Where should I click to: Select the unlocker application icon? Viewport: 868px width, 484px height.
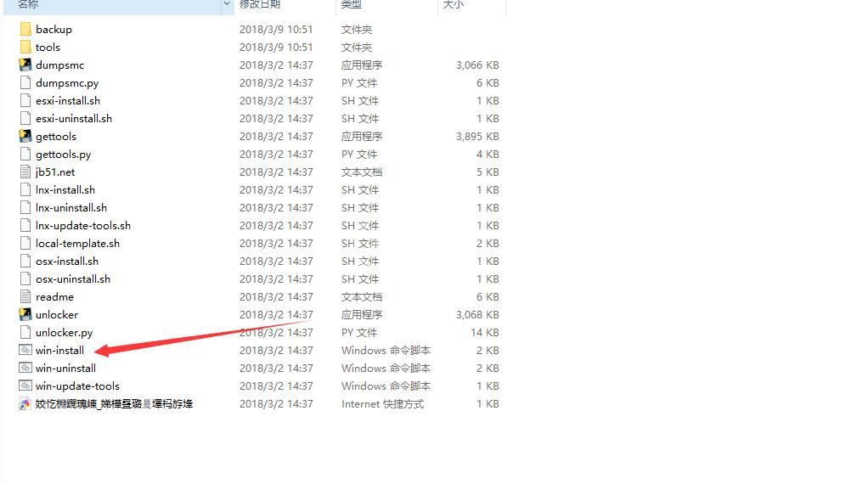click(x=25, y=314)
